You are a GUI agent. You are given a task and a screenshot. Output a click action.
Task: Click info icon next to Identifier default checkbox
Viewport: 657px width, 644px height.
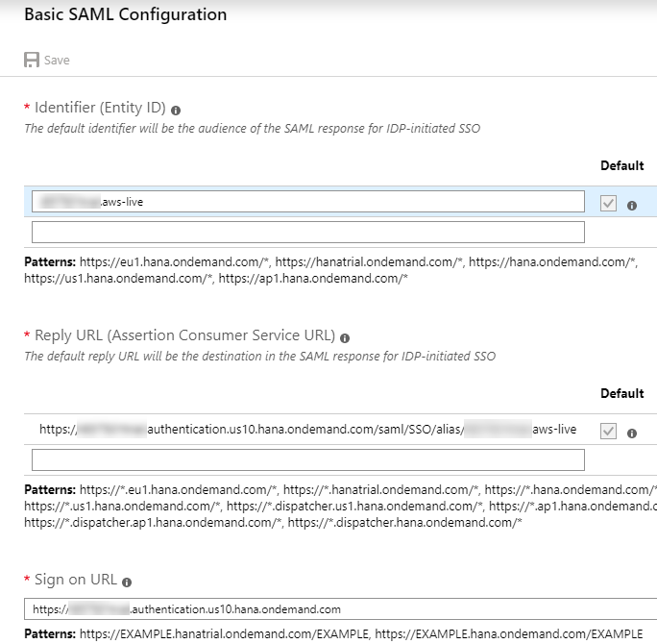632,205
